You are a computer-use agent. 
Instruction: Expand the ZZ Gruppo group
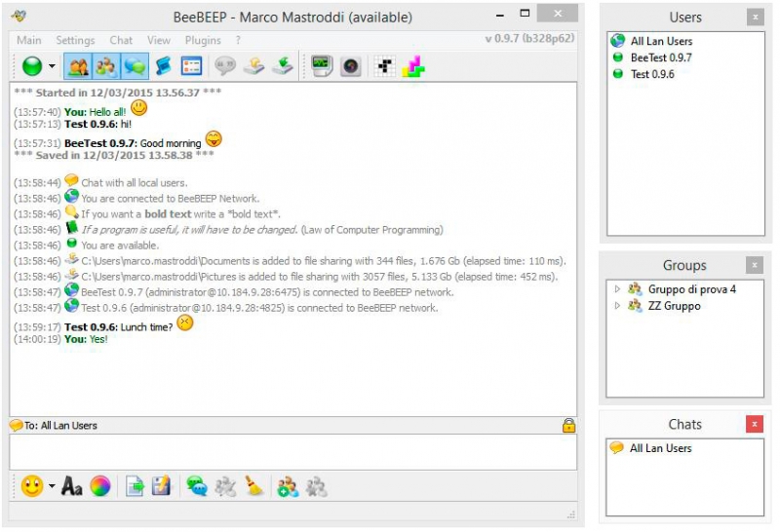tap(617, 305)
